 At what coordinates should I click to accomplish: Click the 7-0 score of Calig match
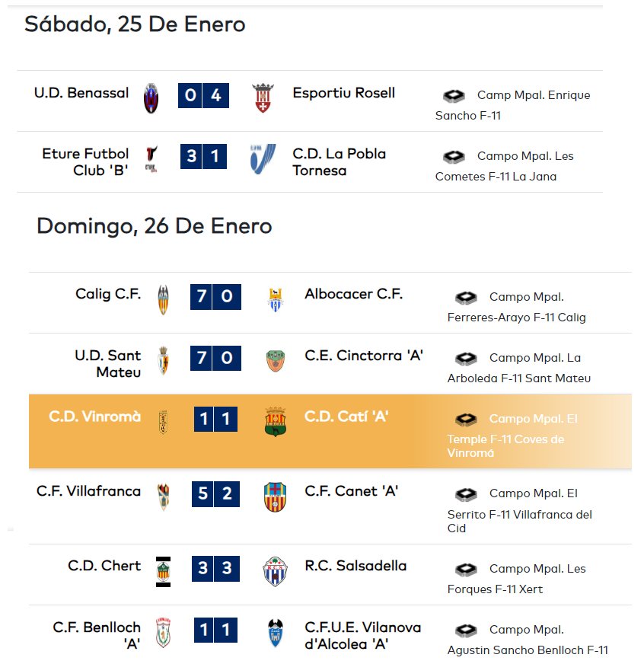point(215,297)
